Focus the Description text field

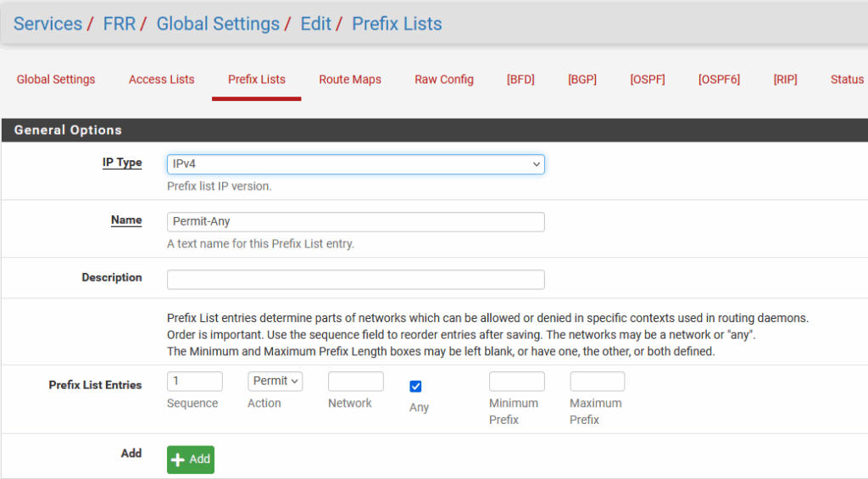point(355,280)
